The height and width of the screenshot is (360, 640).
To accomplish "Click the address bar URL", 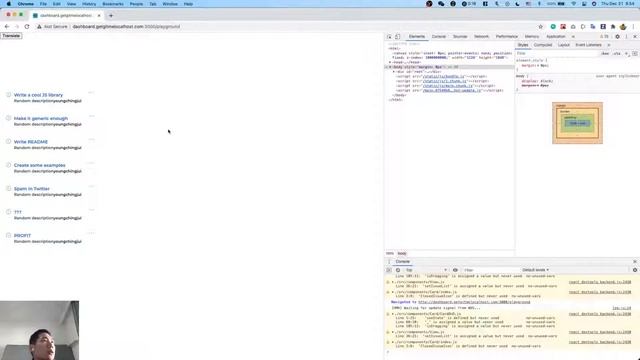I will click(x=126, y=27).
